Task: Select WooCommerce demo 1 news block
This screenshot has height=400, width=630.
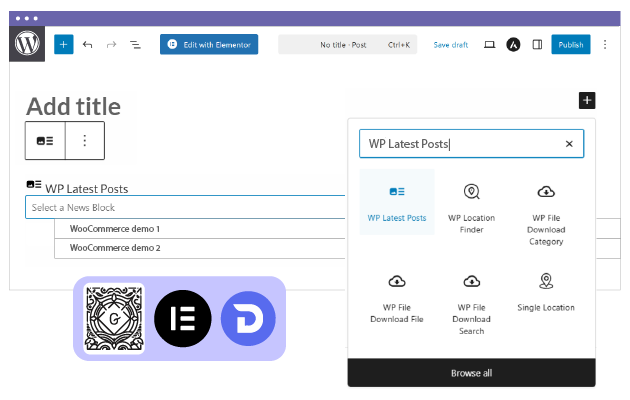Action: click(x=115, y=229)
